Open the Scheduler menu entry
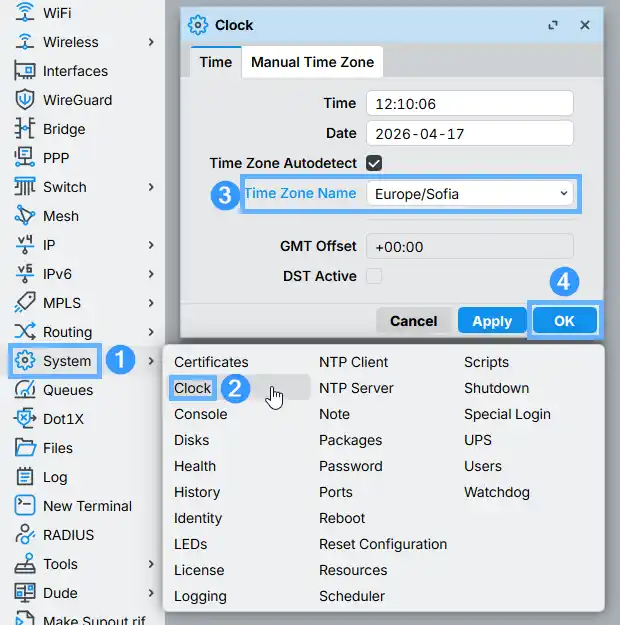The width and height of the screenshot is (620, 625). 352,596
